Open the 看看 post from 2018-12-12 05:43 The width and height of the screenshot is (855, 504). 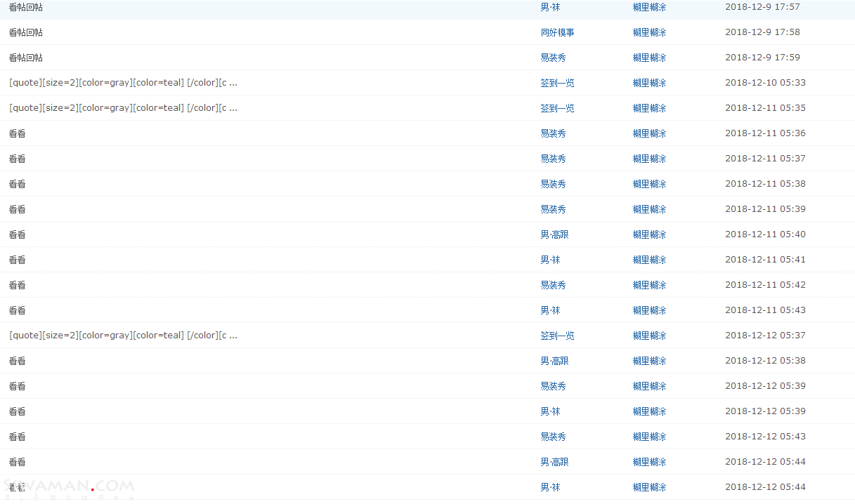click(x=17, y=437)
